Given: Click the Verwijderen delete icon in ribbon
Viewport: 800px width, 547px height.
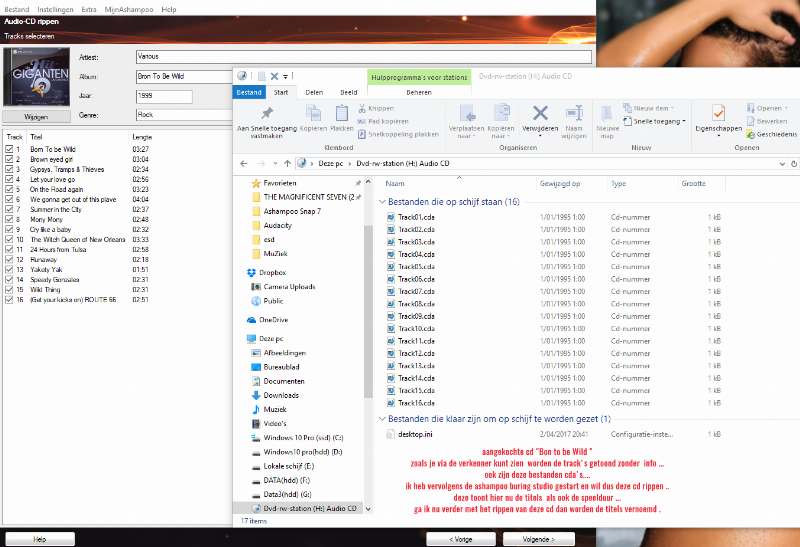Looking at the screenshot, I should point(540,112).
